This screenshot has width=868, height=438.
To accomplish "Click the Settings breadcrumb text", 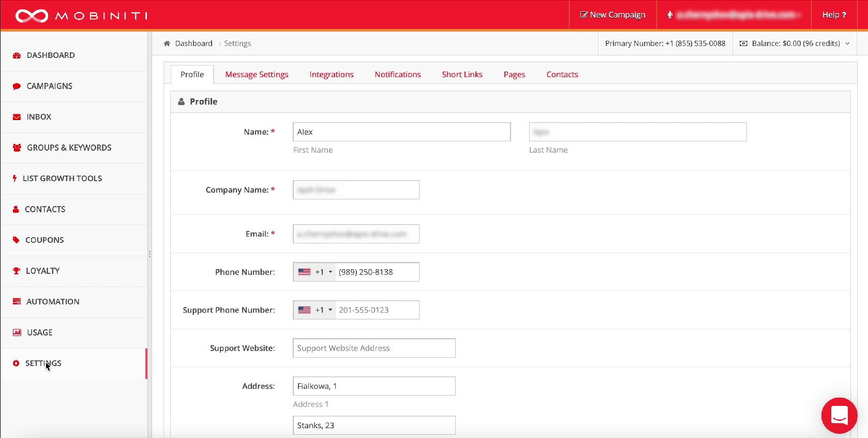I will (x=237, y=43).
